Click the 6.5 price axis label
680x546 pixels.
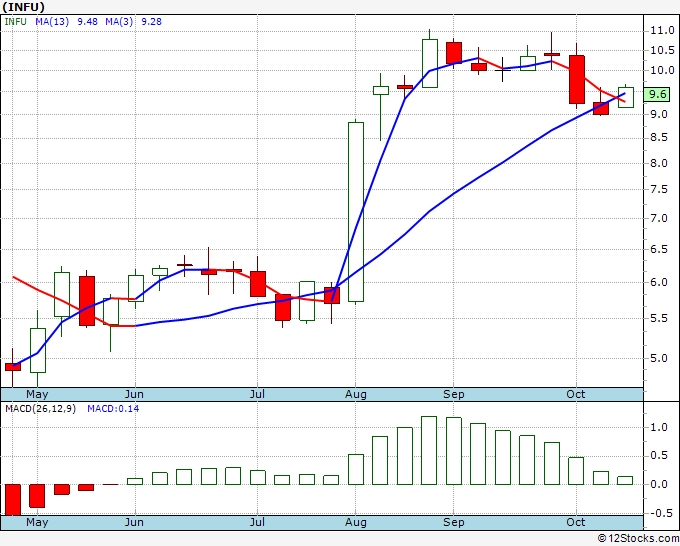click(659, 249)
